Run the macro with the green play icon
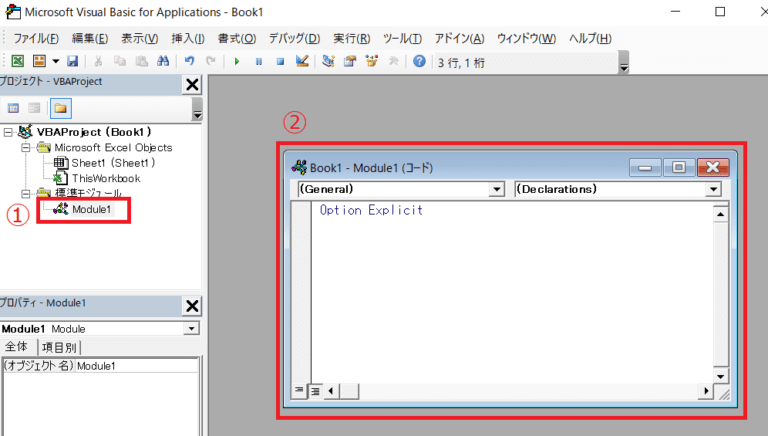Viewport: 768px width, 436px height. tap(237, 61)
